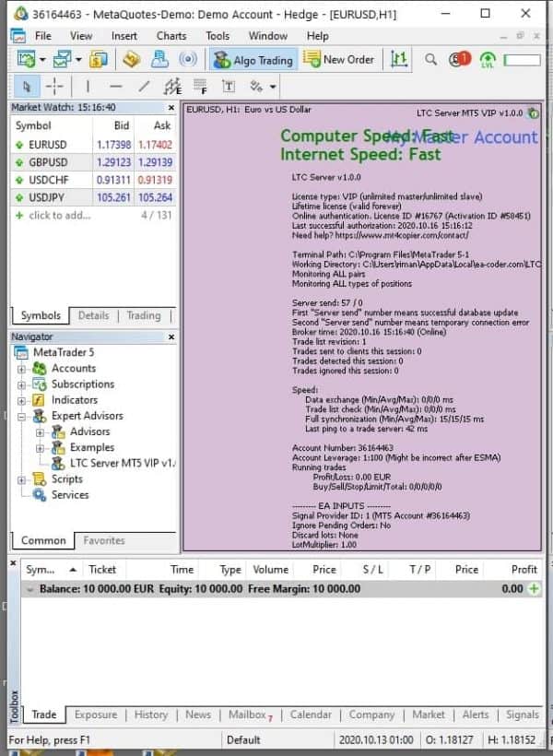Viewport: 553px width, 756px height.
Task: Toggle the Navigator toolbar icon
Action: (x=131, y=60)
